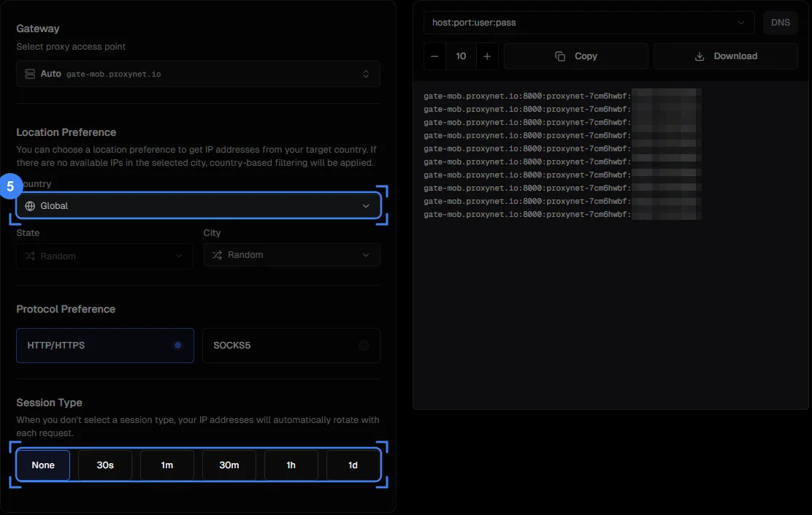Select the SOCKS5 protocol option

tap(291, 345)
